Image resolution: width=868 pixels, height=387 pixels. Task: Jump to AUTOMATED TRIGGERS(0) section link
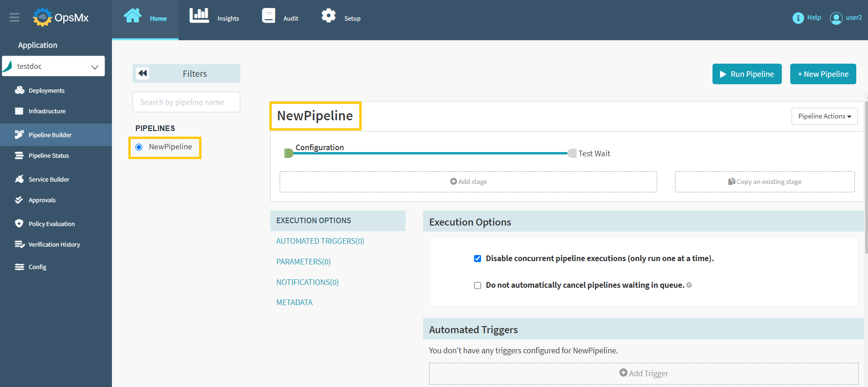320,241
